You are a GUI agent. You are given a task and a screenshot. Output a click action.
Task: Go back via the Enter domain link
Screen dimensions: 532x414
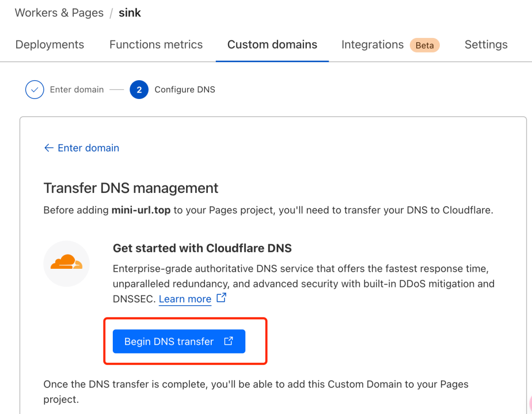89,148
